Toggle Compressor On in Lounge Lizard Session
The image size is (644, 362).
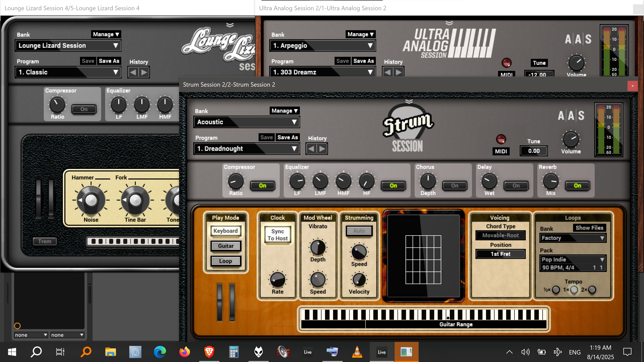tap(84, 109)
